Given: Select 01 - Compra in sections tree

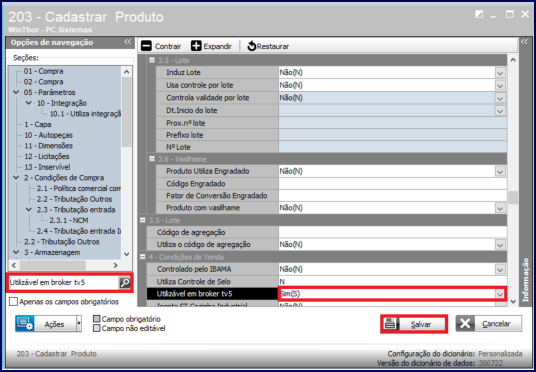Looking at the screenshot, I should pyautogui.click(x=43, y=71).
